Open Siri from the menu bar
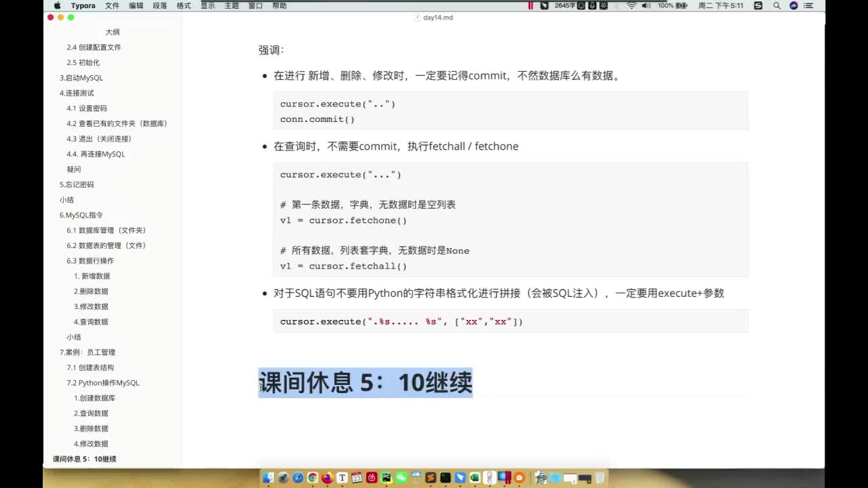Viewport: 868px width, 488px height. coord(793,5)
